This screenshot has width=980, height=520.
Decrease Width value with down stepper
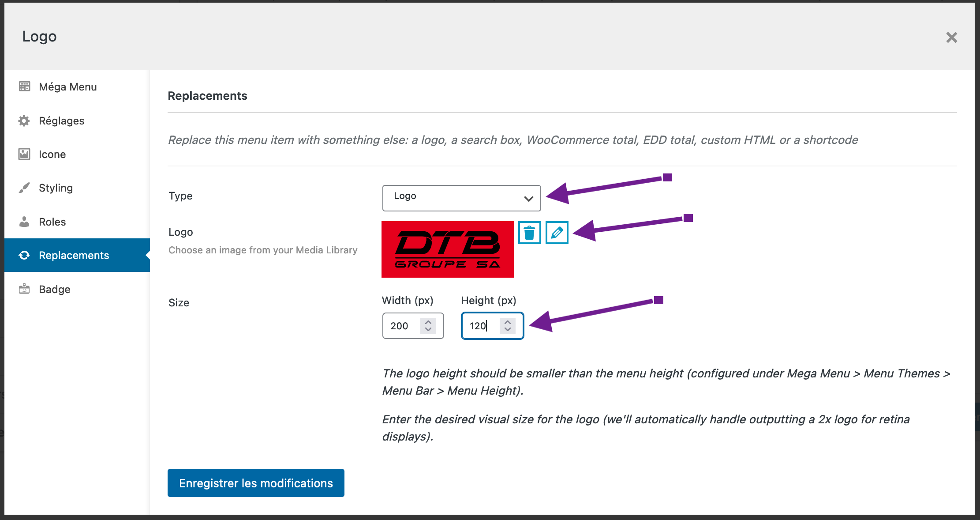[x=428, y=329]
